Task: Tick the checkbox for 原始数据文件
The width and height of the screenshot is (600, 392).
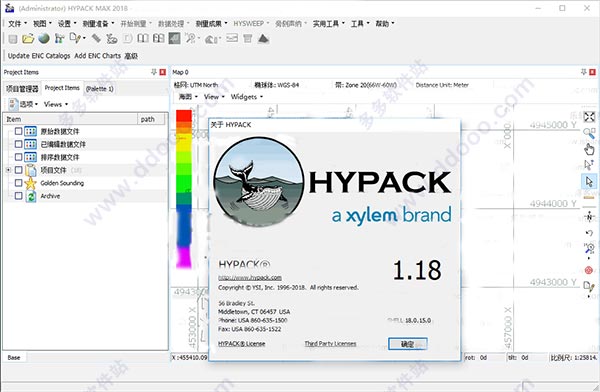Action: pyautogui.click(x=18, y=131)
